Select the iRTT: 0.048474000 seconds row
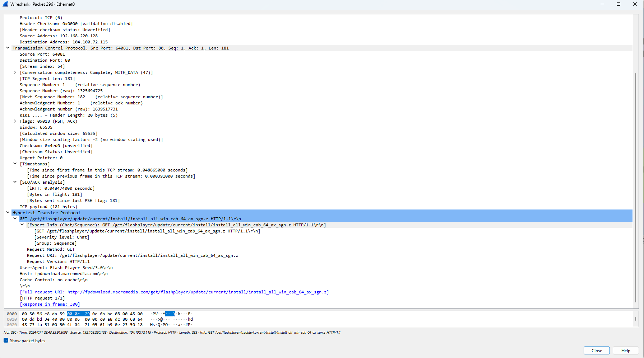This screenshot has width=644, height=358. (x=61, y=188)
